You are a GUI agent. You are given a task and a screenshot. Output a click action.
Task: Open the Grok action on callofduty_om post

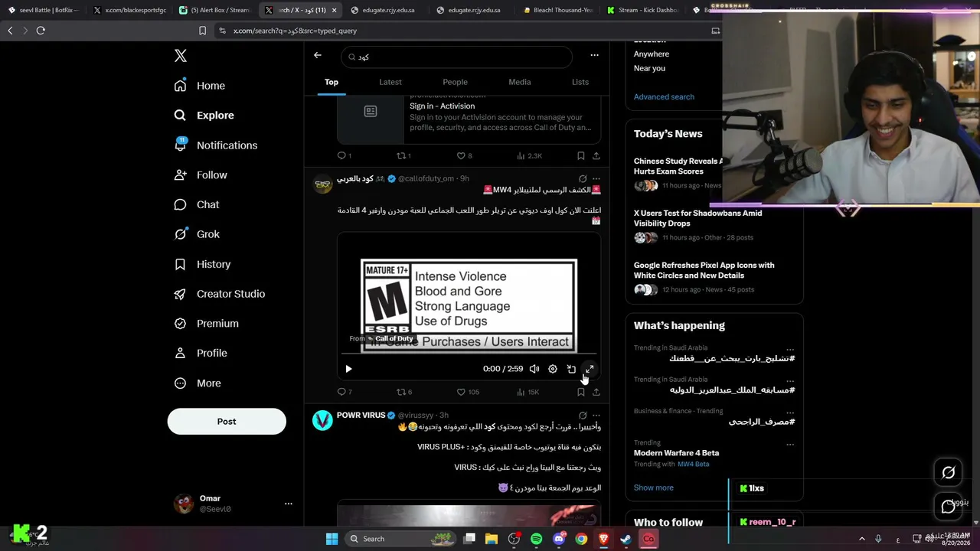pos(583,179)
